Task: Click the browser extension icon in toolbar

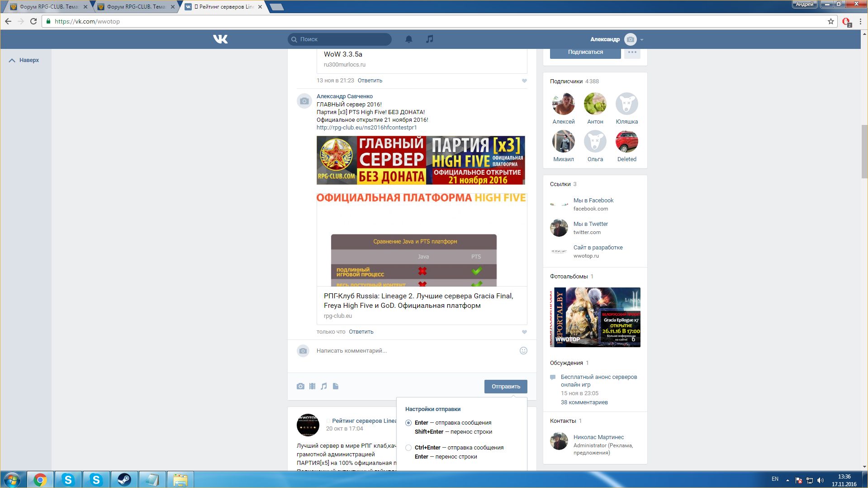Action: pyautogui.click(x=846, y=21)
